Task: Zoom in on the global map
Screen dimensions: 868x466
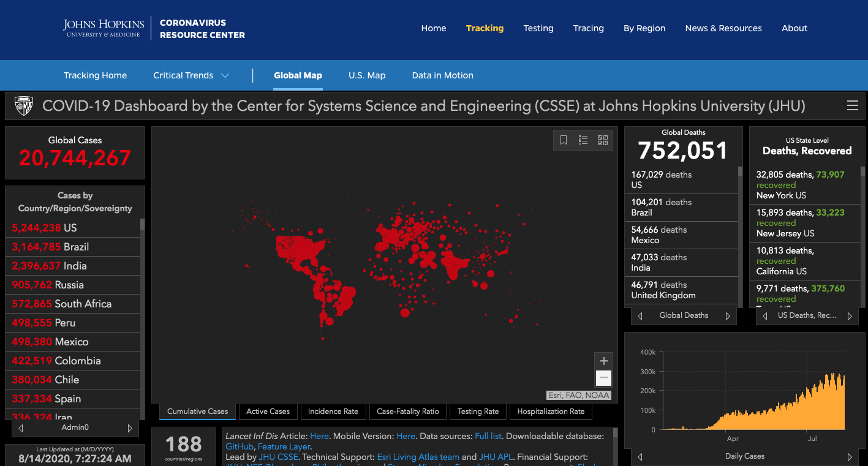Action: coord(603,361)
